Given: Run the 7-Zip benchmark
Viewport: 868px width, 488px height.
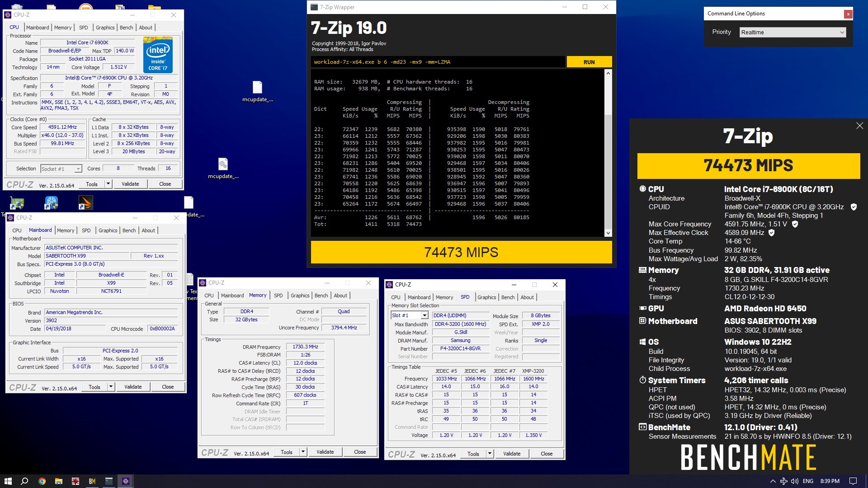Looking at the screenshot, I should point(589,62).
